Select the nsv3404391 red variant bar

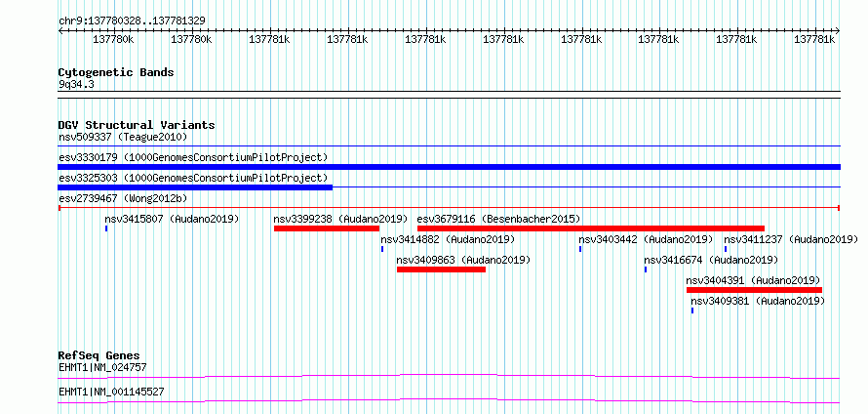coord(754,290)
